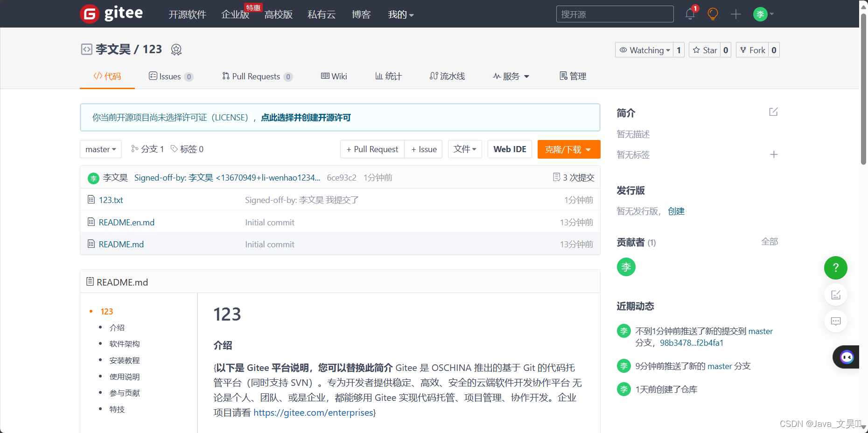Star this repository
The width and height of the screenshot is (868, 433).
point(705,50)
